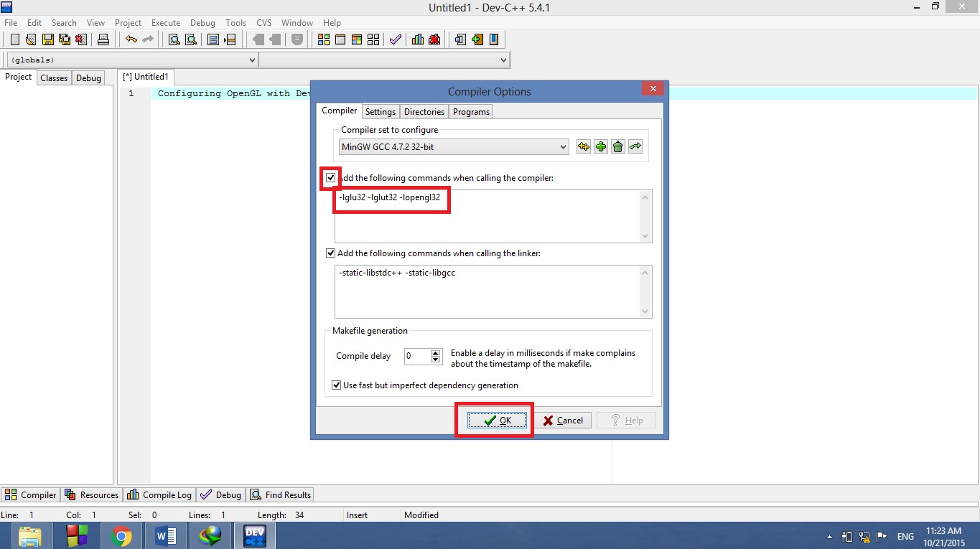This screenshot has width=980, height=549.
Task: Select the Project tab in left panel
Action: 18,77
